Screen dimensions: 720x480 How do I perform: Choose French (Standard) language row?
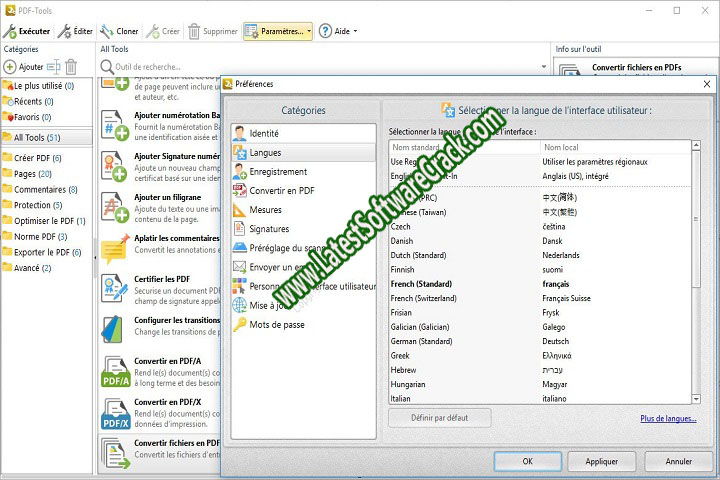click(540, 284)
